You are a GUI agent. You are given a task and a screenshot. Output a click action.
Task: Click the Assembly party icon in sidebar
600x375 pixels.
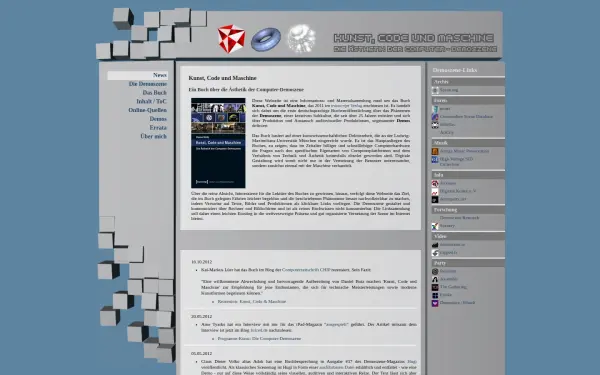pyautogui.click(x=435, y=279)
